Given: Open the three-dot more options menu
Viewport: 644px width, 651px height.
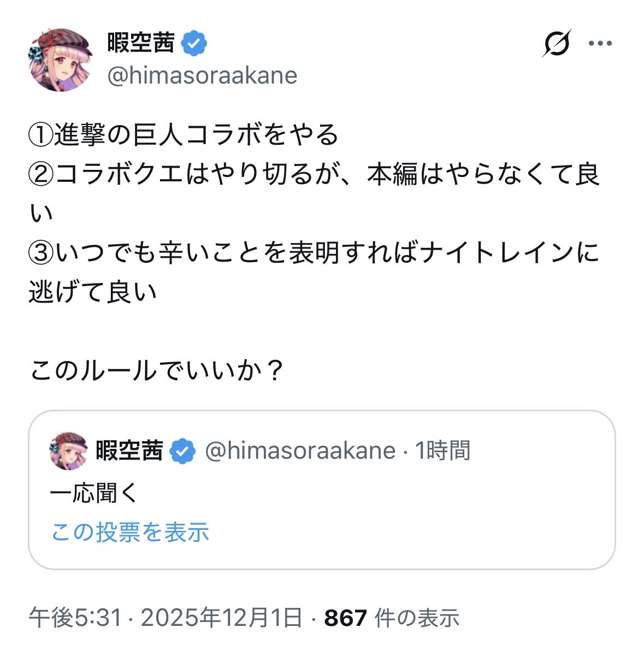Looking at the screenshot, I should 600,43.
